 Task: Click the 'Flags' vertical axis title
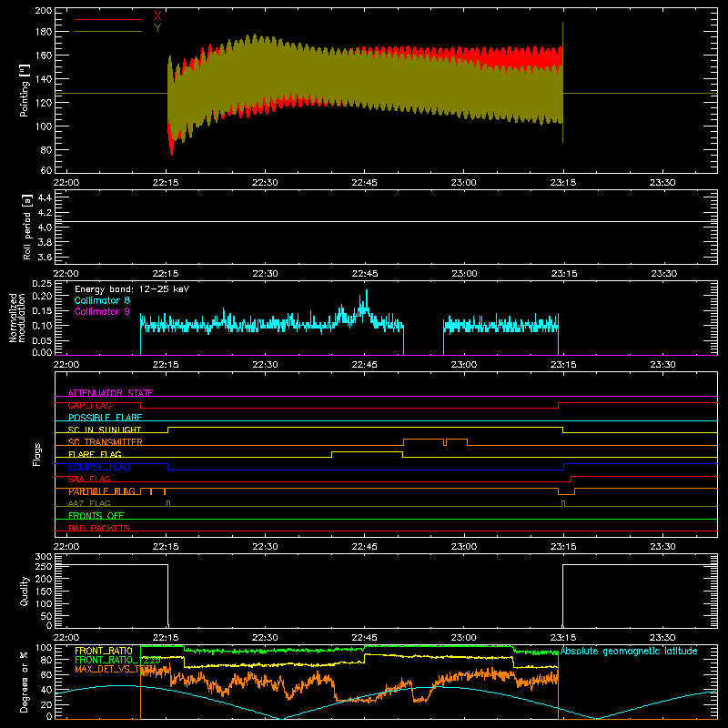pyautogui.click(x=36, y=454)
